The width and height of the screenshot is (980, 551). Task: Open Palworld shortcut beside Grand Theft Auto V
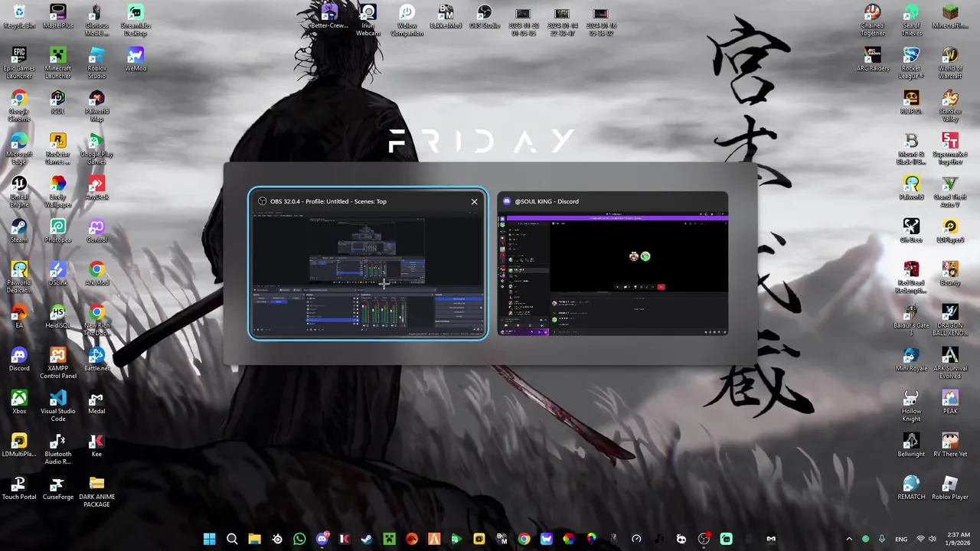tap(911, 189)
